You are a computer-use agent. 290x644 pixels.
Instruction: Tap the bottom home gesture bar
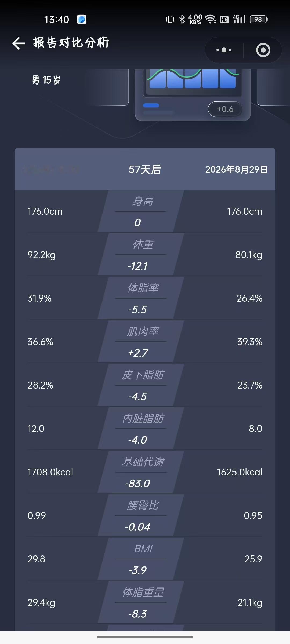(145, 637)
